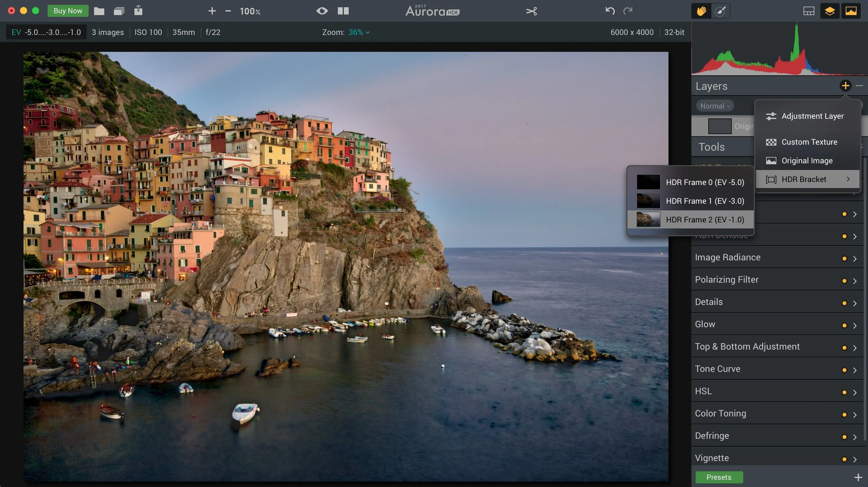Click the green Presets button

(x=719, y=477)
